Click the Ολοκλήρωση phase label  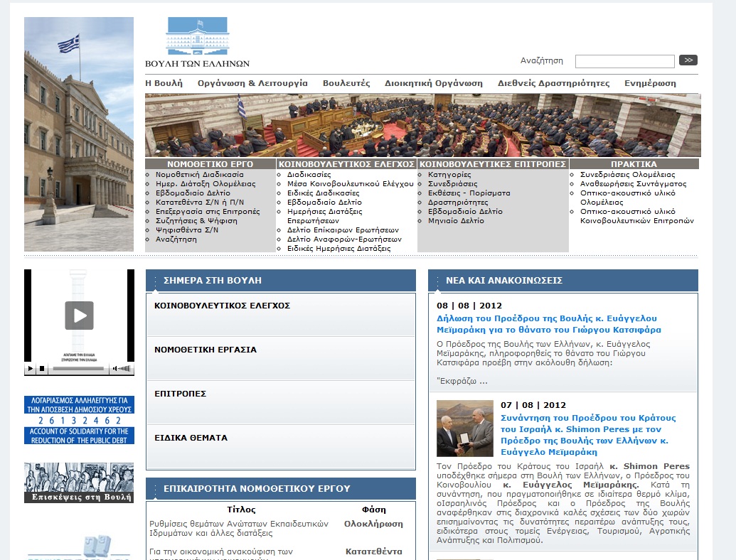[x=373, y=524]
